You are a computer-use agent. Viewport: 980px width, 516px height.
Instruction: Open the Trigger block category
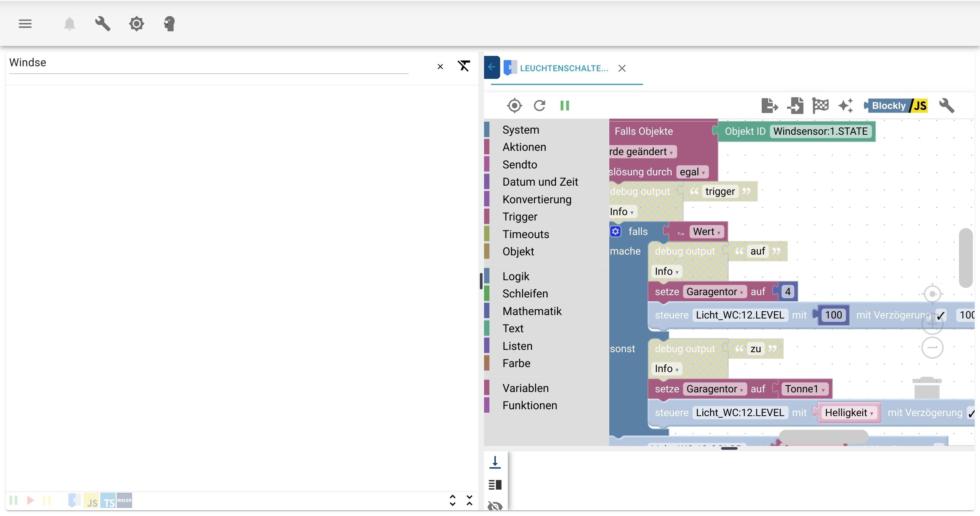click(x=520, y=217)
